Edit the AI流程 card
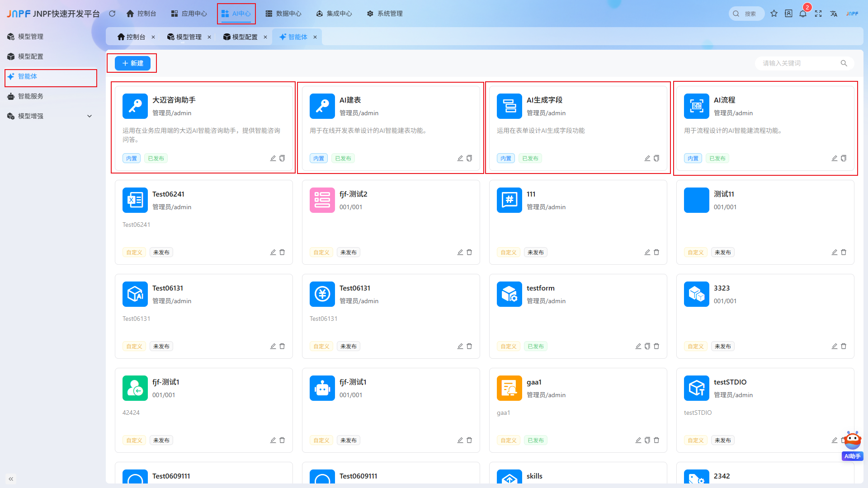The width and height of the screenshot is (868, 488). tap(835, 158)
